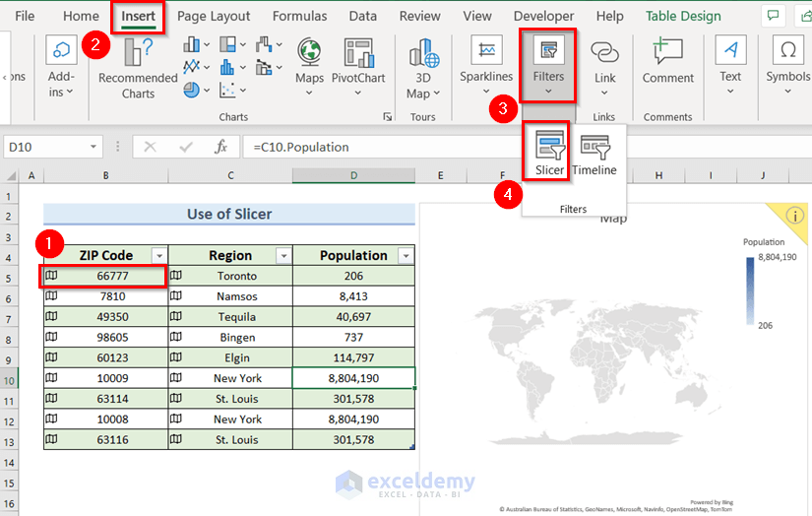Expand the Link dropdown arrow
The image size is (812, 516).
coord(604,94)
